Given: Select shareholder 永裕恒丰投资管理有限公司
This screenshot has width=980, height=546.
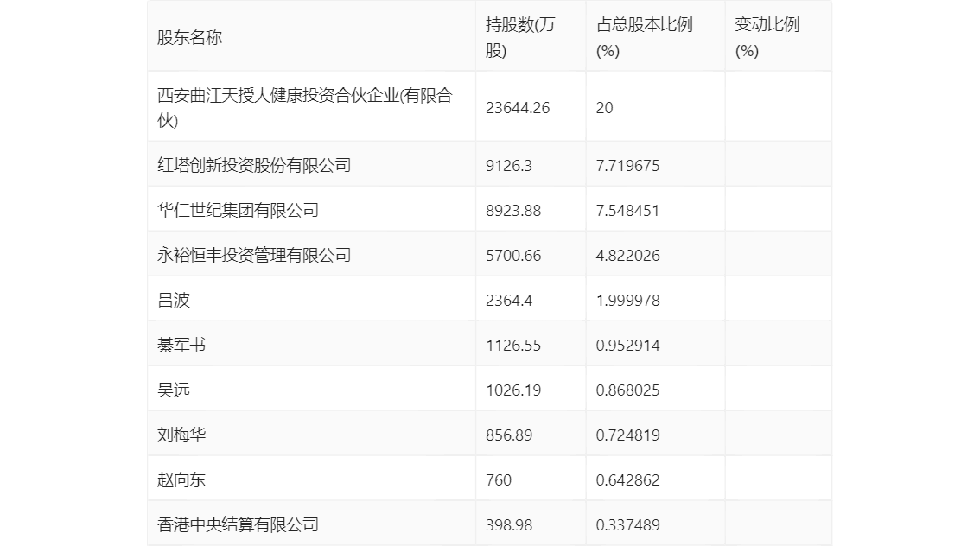Looking at the screenshot, I should tap(254, 256).
